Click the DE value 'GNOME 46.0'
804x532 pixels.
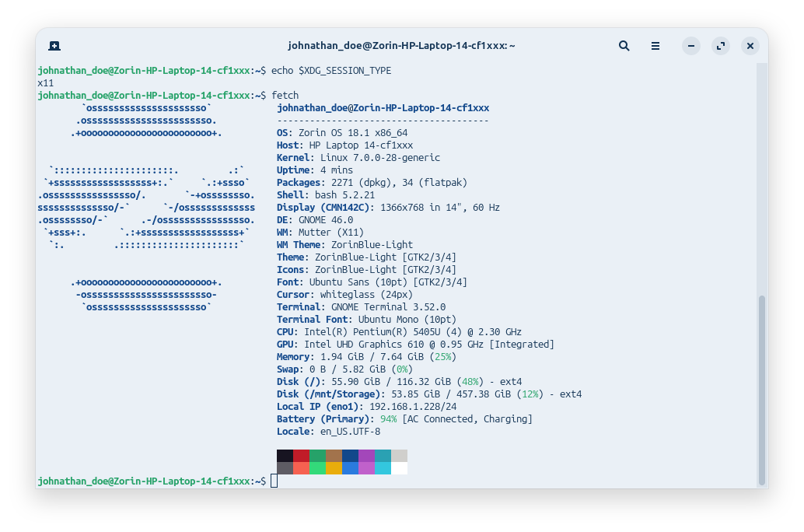326,220
